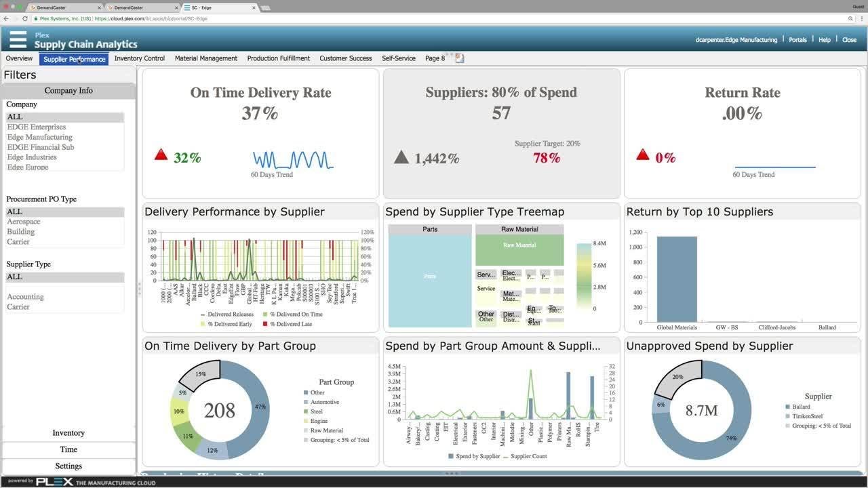Click the Help link in header

(825, 40)
